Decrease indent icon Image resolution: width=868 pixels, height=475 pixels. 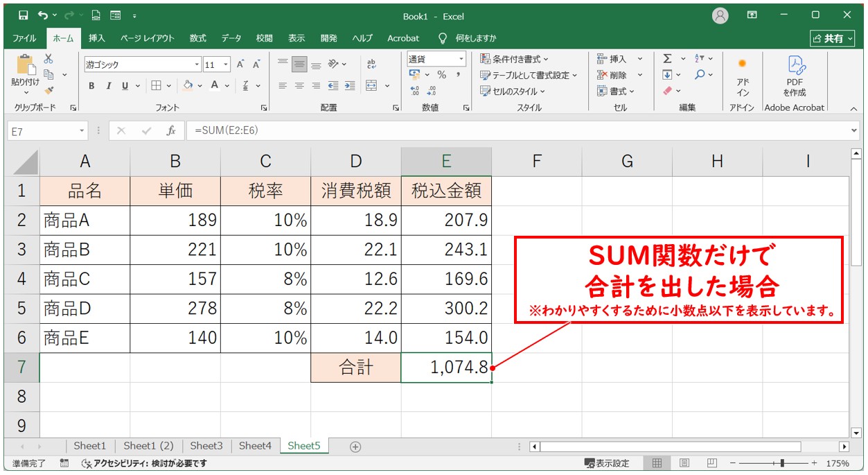(333, 86)
